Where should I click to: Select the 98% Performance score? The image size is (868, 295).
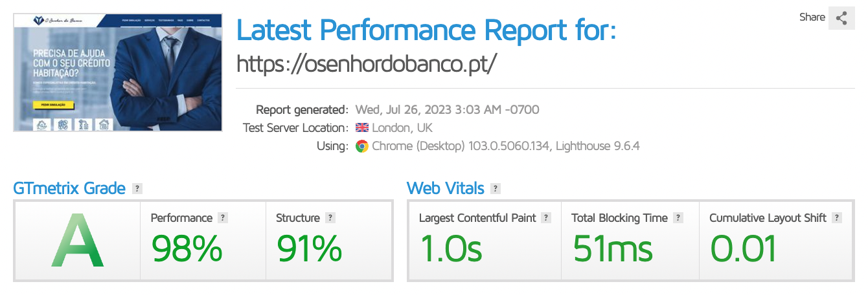click(x=187, y=248)
